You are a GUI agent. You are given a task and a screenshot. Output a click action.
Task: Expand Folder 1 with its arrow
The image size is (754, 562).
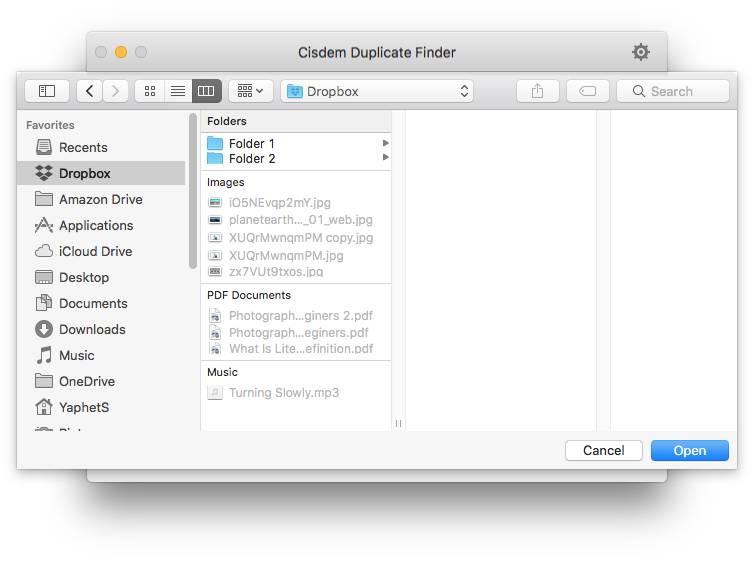click(x=385, y=143)
